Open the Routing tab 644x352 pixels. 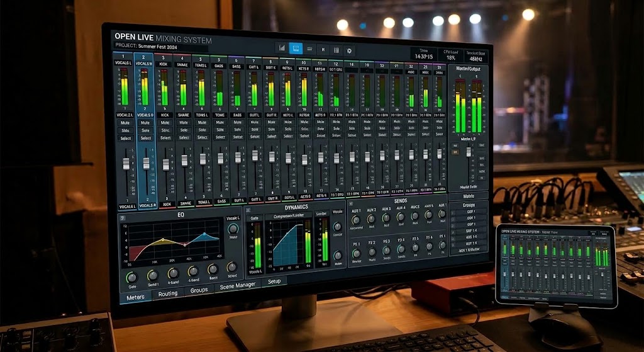tap(168, 293)
